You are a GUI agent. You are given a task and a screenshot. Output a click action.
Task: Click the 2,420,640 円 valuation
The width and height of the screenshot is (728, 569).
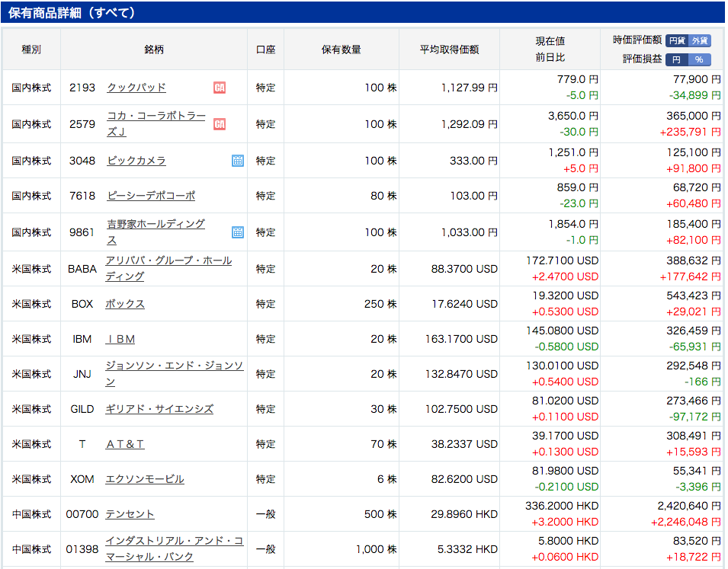coord(689,506)
